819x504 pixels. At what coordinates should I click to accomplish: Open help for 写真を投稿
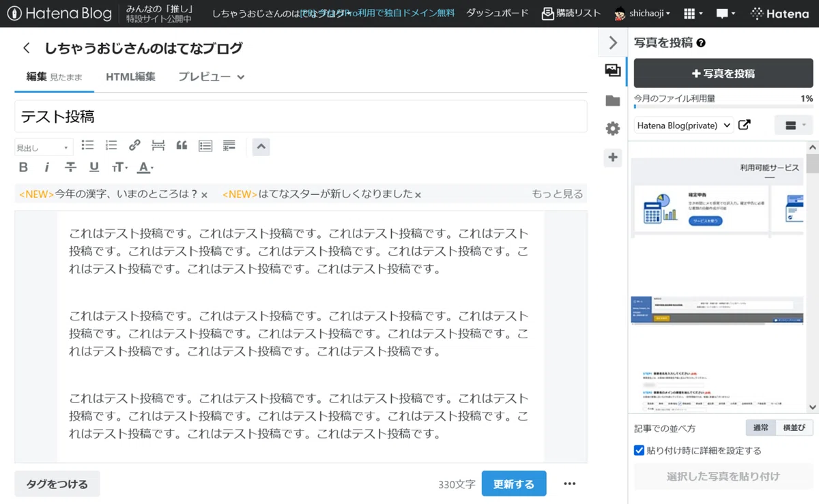(x=701, y=43)
